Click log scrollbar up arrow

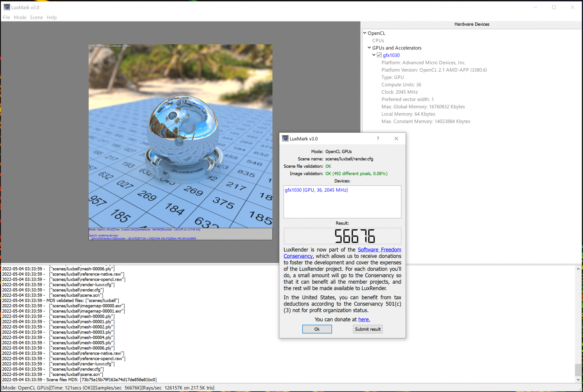pyautogui.click(x=578, y=269)
